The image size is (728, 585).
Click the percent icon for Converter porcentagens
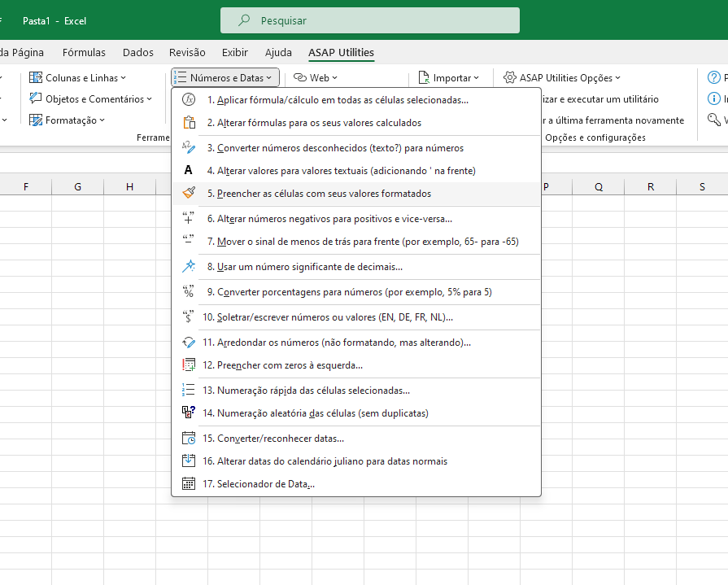click(189, 291)
